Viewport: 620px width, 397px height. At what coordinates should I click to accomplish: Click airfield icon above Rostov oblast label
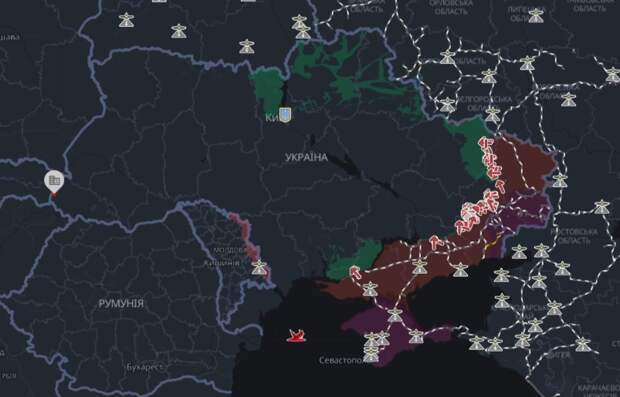(x=602, y=206)
